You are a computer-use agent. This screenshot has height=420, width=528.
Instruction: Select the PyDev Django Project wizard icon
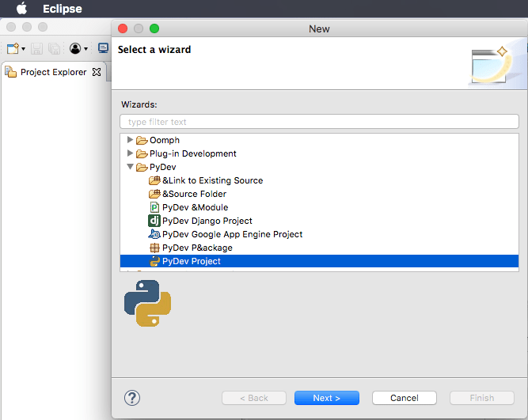pos(154,221)
